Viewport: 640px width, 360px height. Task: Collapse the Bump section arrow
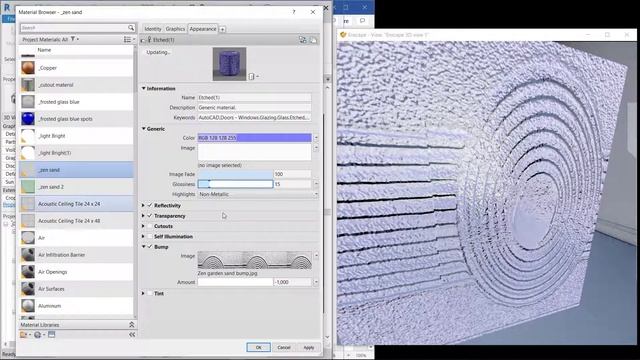pos(144,247)
